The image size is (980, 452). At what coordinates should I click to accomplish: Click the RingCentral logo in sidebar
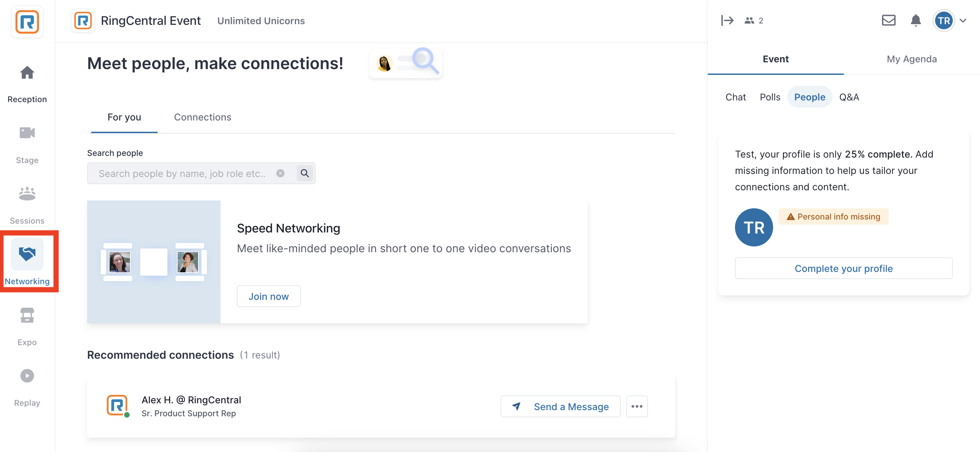[27, 22]
